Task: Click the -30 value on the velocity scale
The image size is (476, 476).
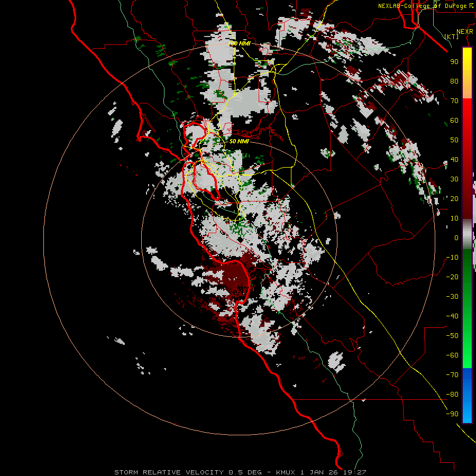Action: click(452, 297)
